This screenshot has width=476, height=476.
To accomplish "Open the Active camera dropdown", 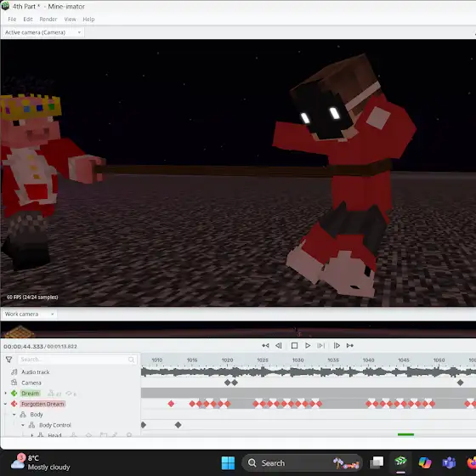I will (x=42, y=32).
